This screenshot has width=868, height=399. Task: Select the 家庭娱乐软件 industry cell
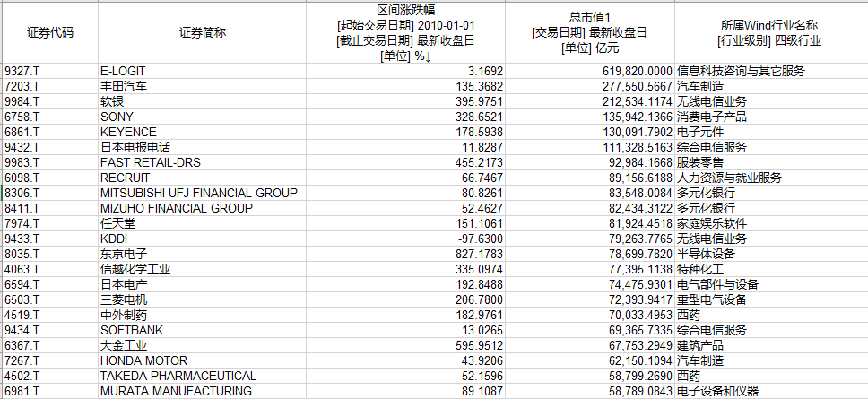(771, 223)
